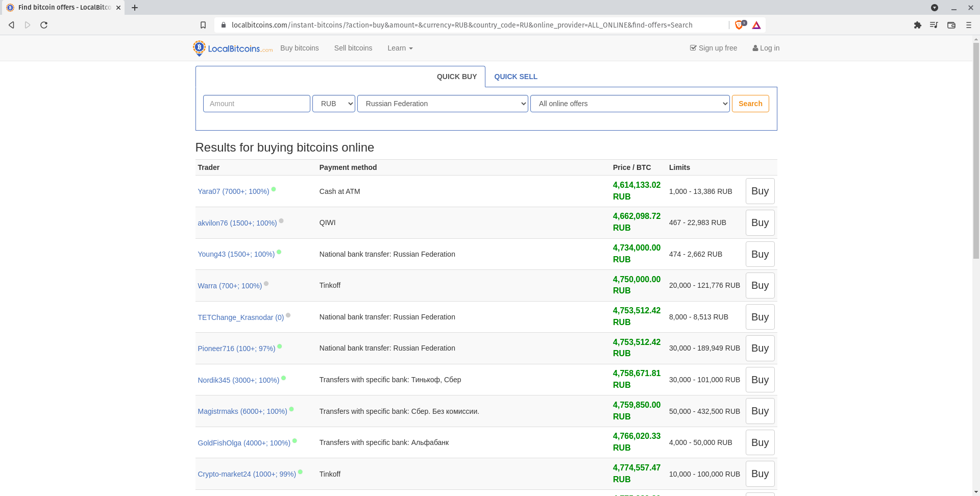
Task: Open the browser hamburger menu
Action: tap(968, 25)
